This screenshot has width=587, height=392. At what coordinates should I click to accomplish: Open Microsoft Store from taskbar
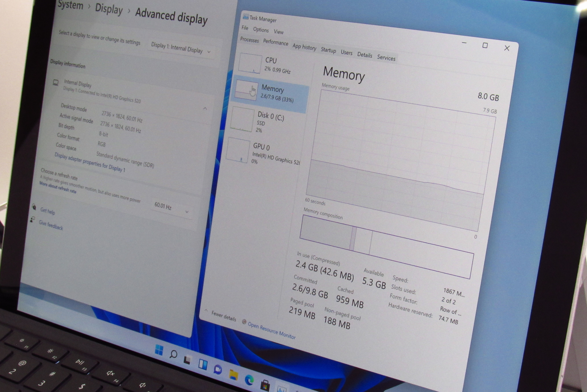(x=265, y=386)
